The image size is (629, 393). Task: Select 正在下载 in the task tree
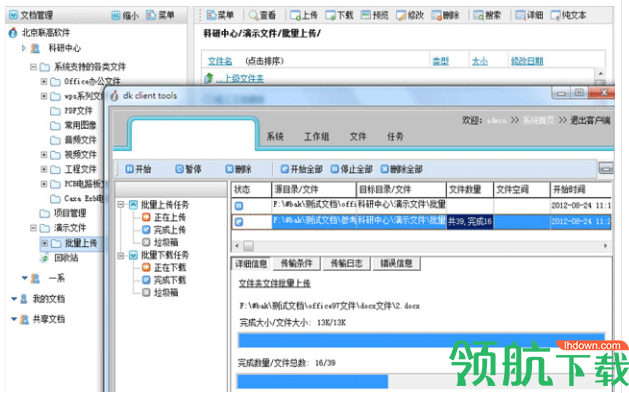tap(170, 267)
